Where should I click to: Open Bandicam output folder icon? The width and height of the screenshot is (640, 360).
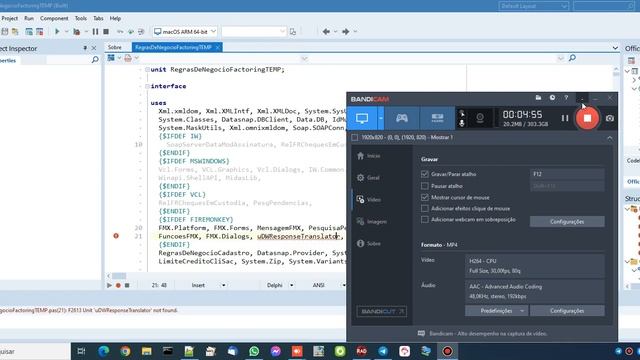tap(538, 98)
